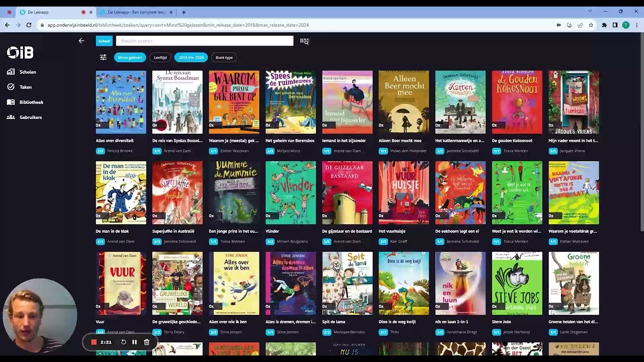
Task: Click the share icon in address bar
Action: coord(580,25)
